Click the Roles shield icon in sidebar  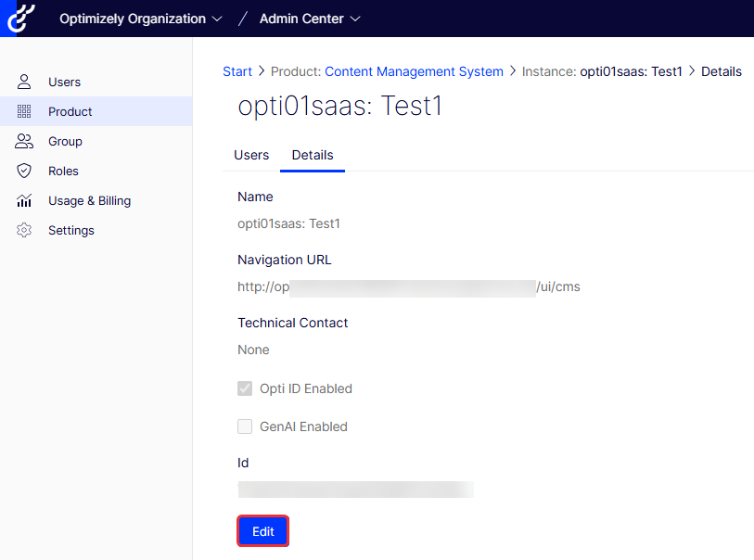coord(25,172)
